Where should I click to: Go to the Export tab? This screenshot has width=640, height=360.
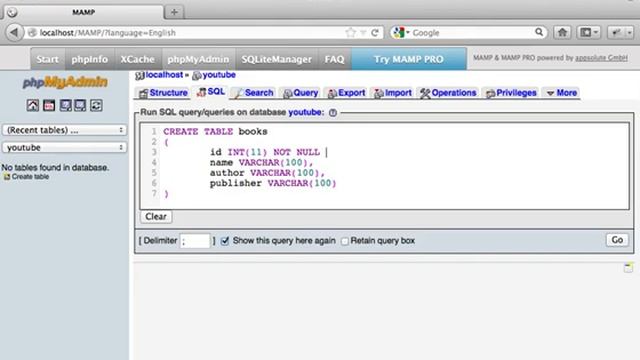click(x=347, y=93)
